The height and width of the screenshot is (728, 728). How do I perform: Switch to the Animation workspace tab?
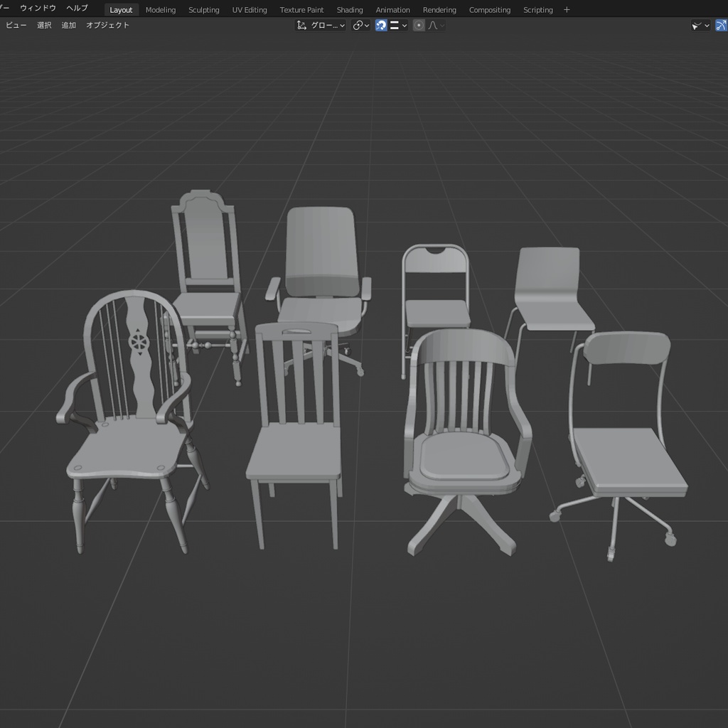[392, 10]
